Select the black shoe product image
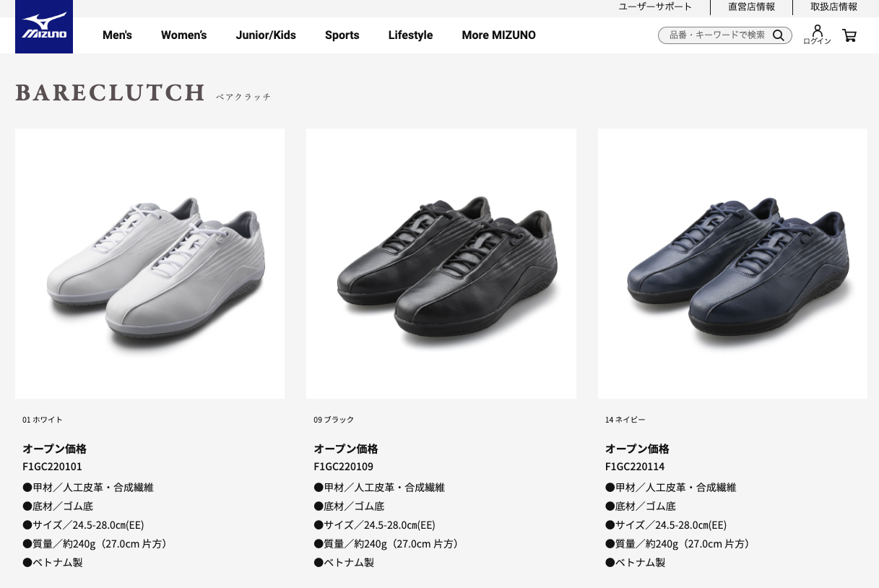Screen dimensions: 879x588 441,264
